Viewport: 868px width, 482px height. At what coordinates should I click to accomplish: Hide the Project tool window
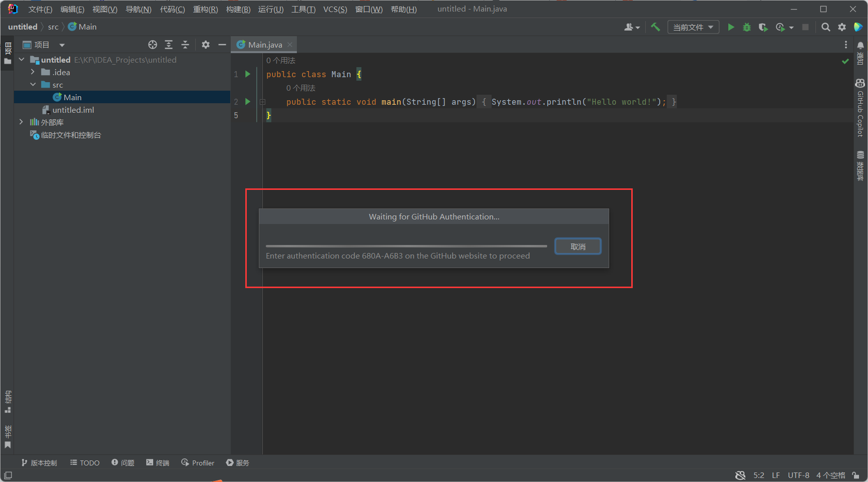point(222,45)
